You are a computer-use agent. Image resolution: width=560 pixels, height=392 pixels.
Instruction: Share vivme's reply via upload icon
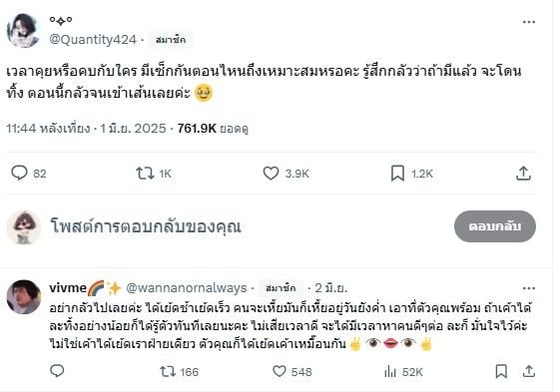pyautogui.click(x=529, y=372)
